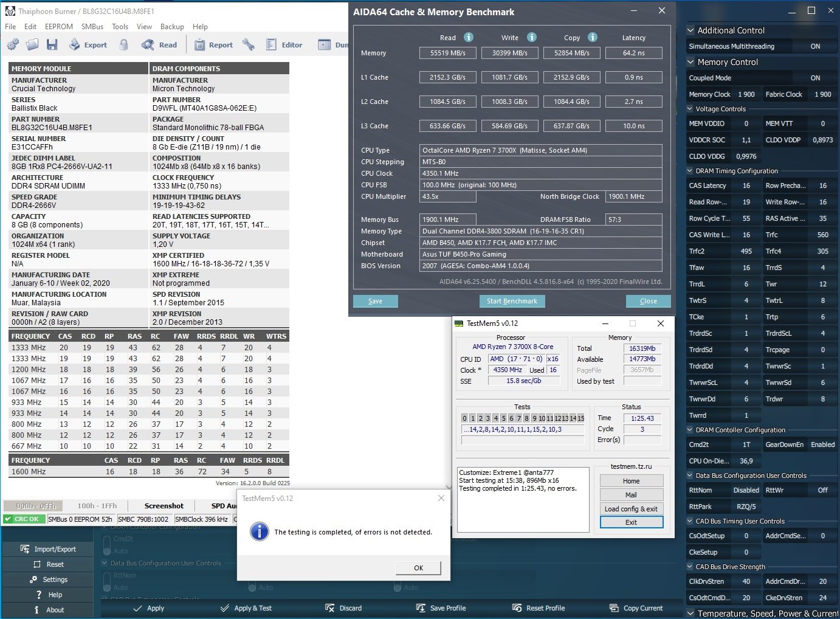Viewport: 840px width, 619px height.
Task: Click OK in the TestMem5 completion dialog
Action: click(419, 568)
